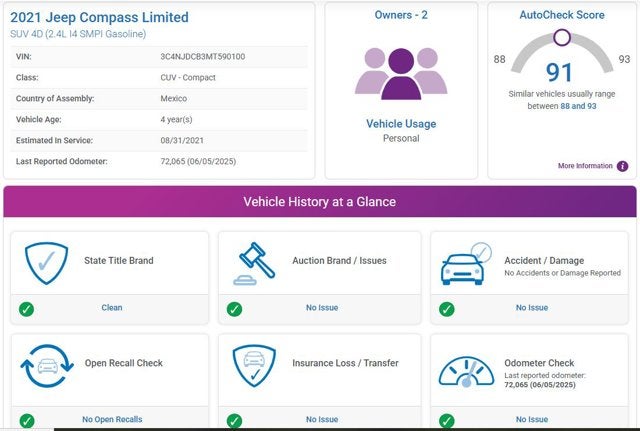Click the Accident / Damage car icon
This screenshot has width=640, height=431.
[x=467, y=262]
